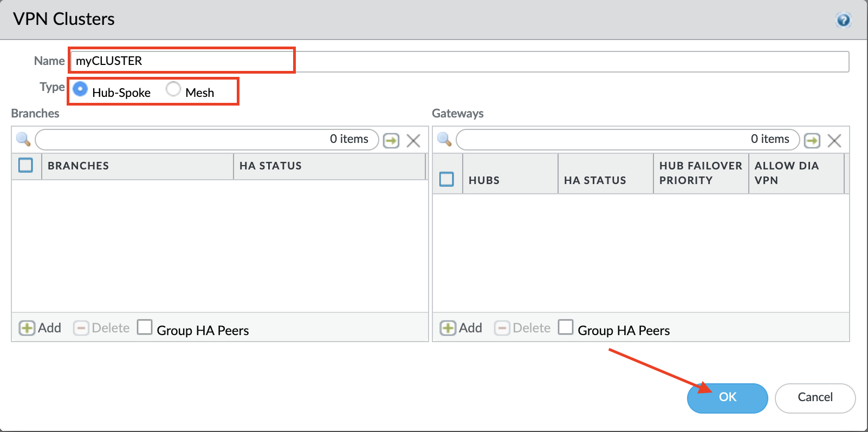Apply the Branches filter with the arrow icon
Viewport: 868px width, 432px height.
391,141
